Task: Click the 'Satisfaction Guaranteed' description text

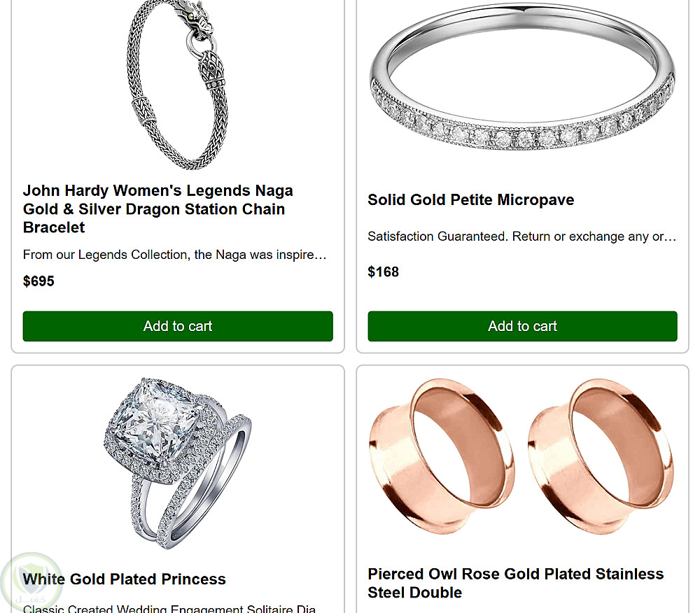Action: 521,237
